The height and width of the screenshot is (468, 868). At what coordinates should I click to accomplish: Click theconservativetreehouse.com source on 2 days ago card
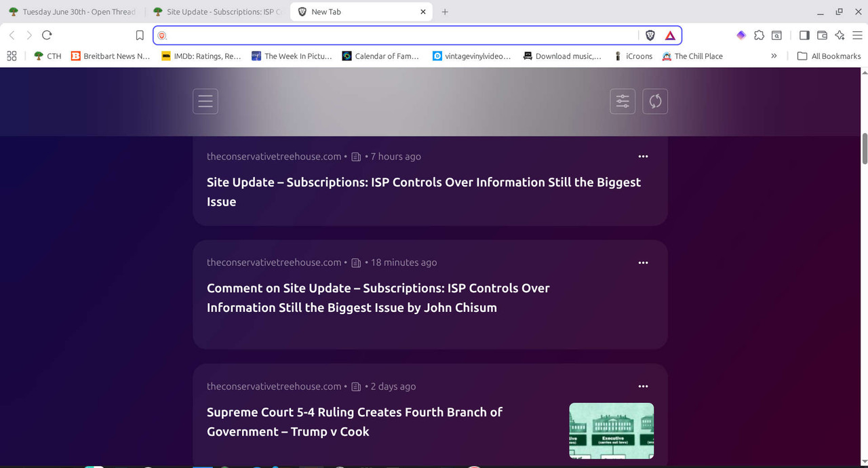274,387
